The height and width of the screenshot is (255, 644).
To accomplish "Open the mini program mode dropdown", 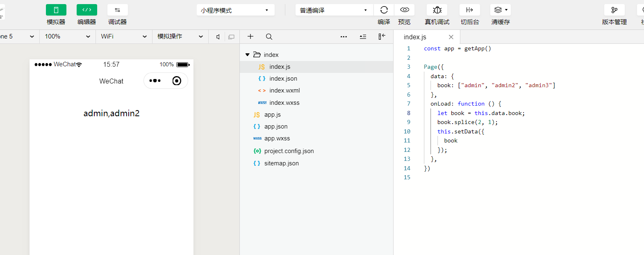I will [235, 10].
